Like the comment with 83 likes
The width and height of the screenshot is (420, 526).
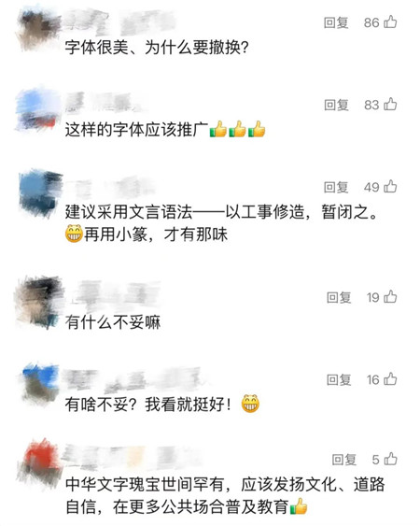[390, 105]
